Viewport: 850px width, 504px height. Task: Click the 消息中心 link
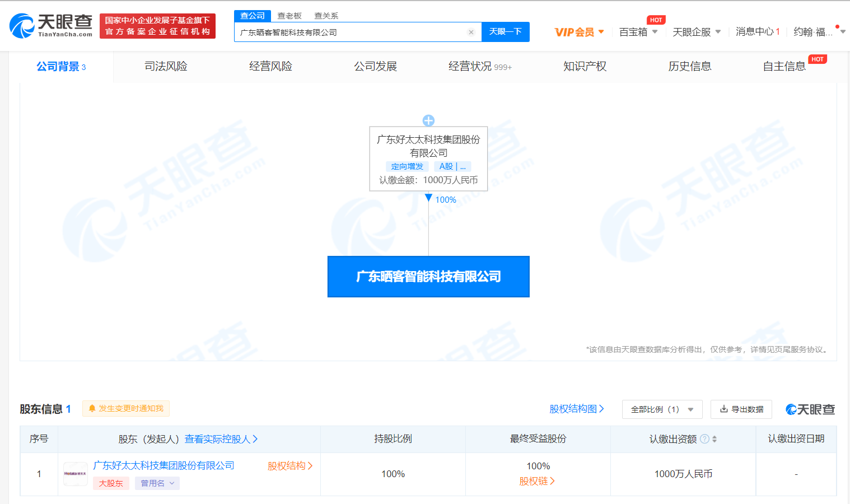tap(758, 32)
